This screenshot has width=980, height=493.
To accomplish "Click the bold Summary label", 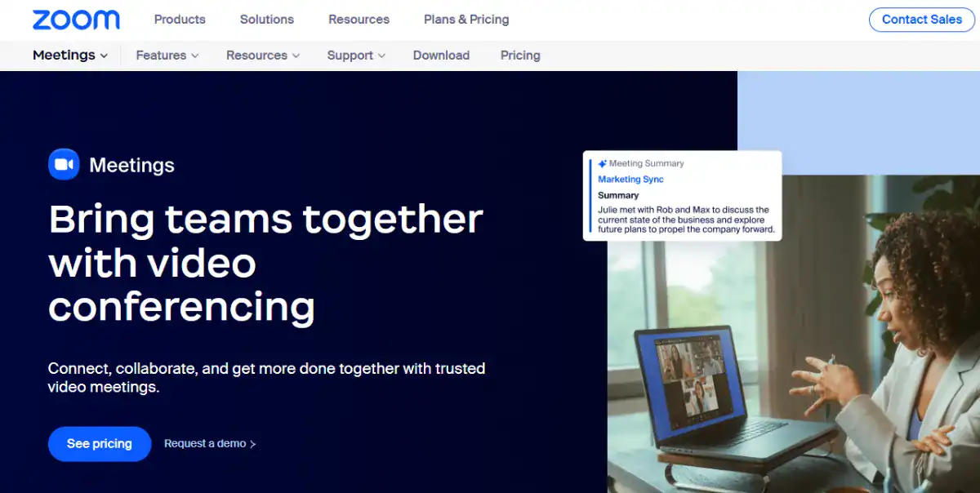I will 618,196.
